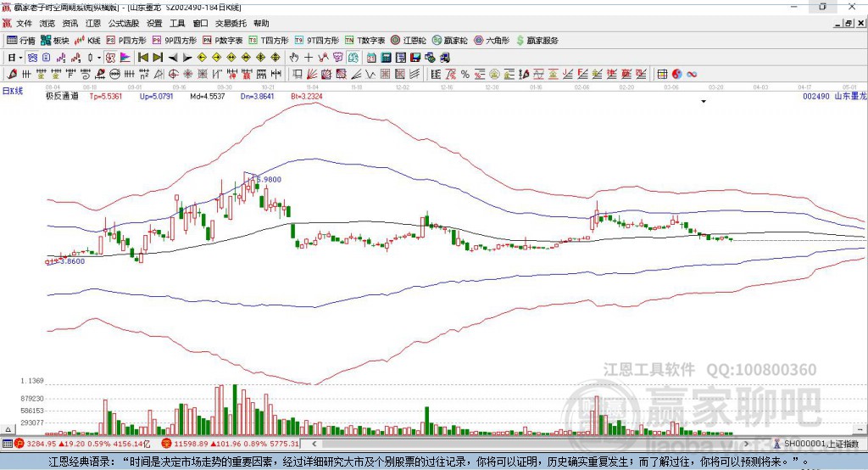Jump to first bar green icon

(x=142, y=58)
